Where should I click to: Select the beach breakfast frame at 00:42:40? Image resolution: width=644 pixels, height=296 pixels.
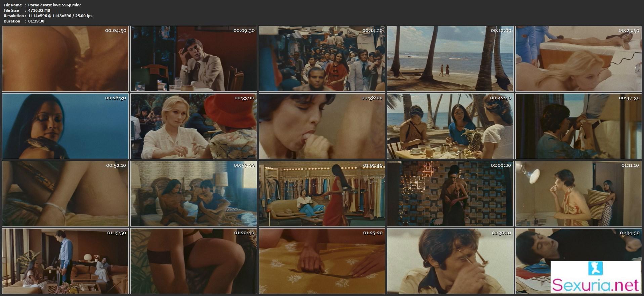pyautogui.click(x=450, y=126)
